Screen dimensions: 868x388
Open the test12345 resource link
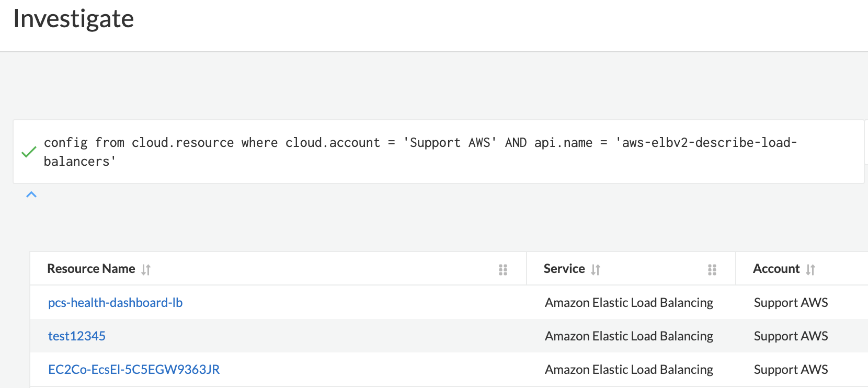click(x=77, y=336)
